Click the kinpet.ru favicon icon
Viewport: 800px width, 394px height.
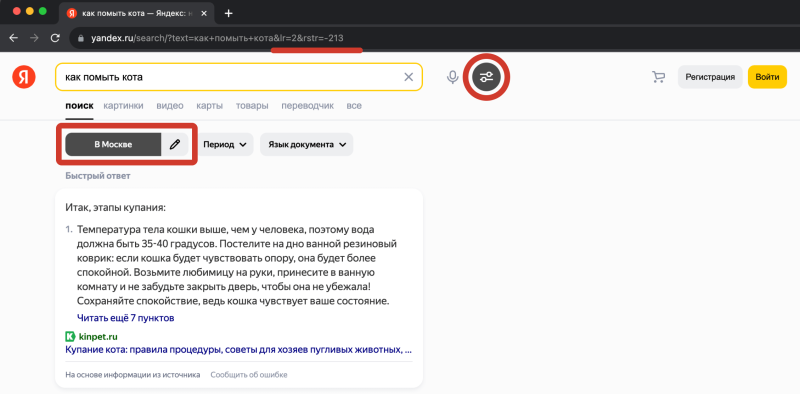(x=70, y=336)
